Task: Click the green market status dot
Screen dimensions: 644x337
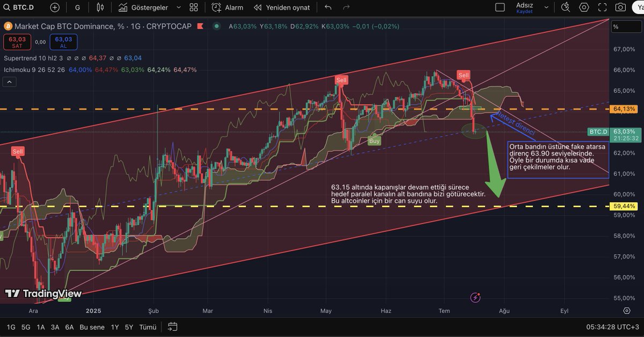Action: click(216, 26)
